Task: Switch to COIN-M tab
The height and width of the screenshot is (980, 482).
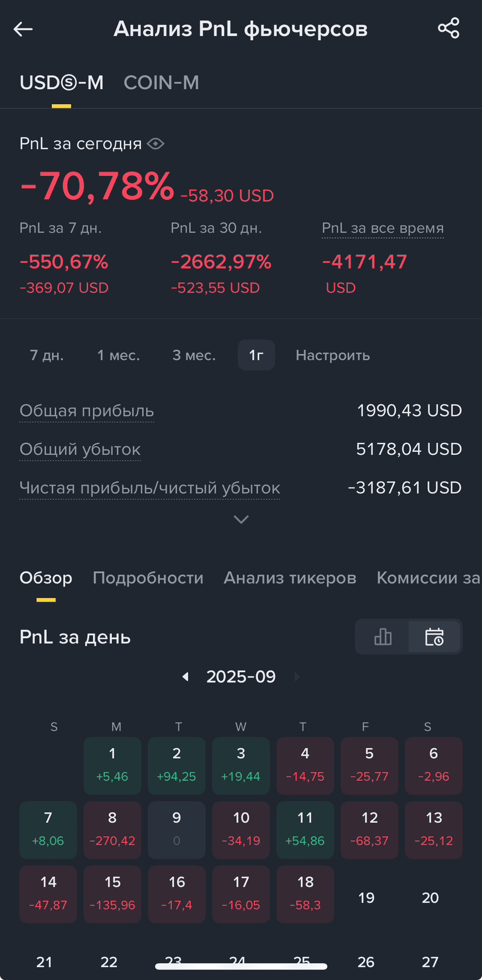Action: (x=161, y=83)
